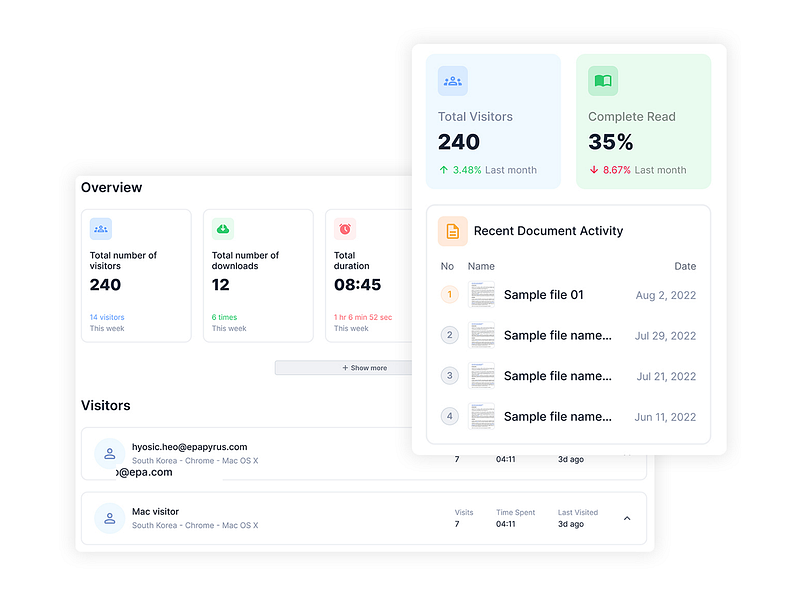Image resolution: width=800 pixels, height=600 pixels.
Task: Click the green downloads icon on Overview card
Action: click(x=222, y=229)
